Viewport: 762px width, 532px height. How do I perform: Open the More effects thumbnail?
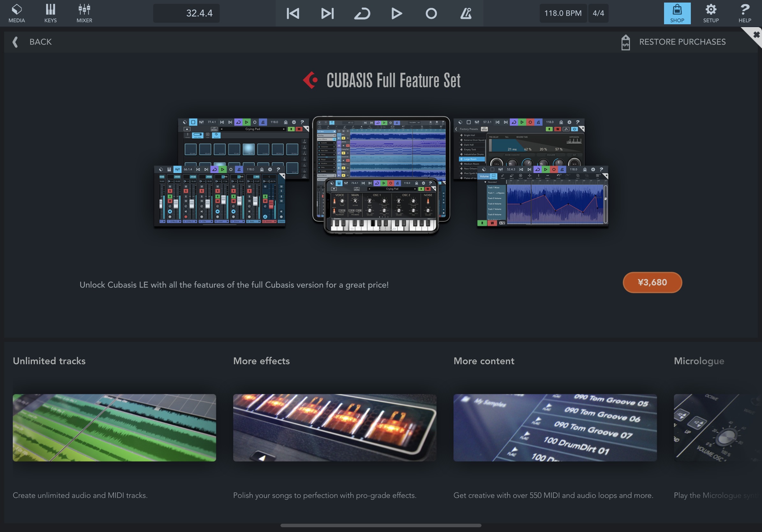(x=334, y=427)
